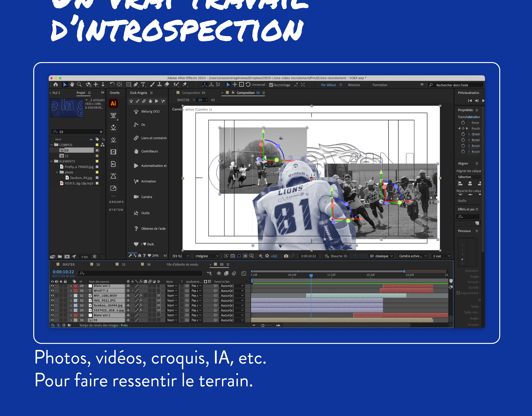Select the Zoom magnifier tool
The height and width of the screenshot is (416, 532).
click(79, 85)
